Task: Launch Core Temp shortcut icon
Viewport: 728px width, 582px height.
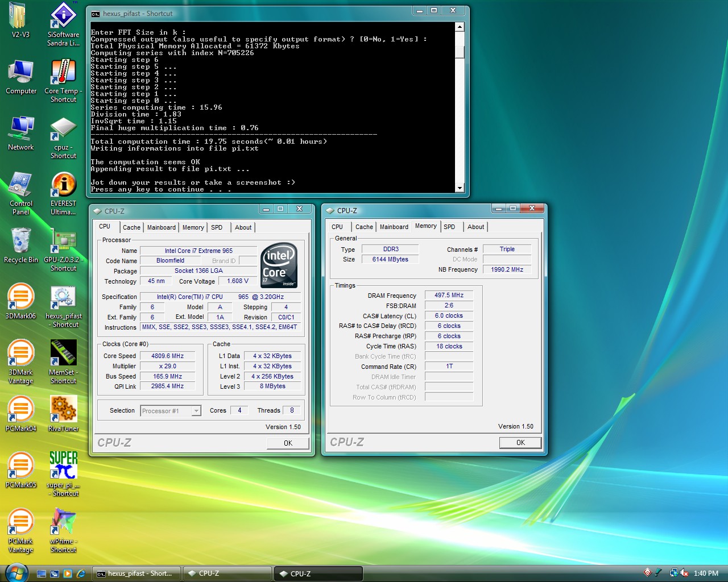Action: click(x=63, y=81)
